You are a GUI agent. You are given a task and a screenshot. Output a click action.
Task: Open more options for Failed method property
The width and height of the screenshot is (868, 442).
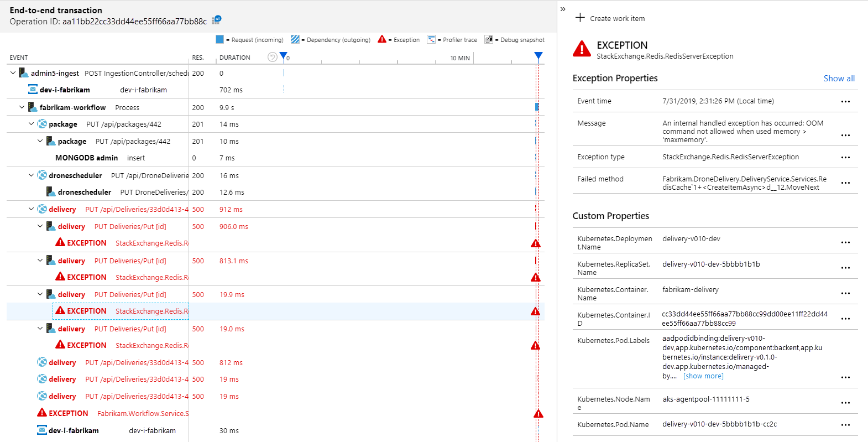(x=845, y=183)
